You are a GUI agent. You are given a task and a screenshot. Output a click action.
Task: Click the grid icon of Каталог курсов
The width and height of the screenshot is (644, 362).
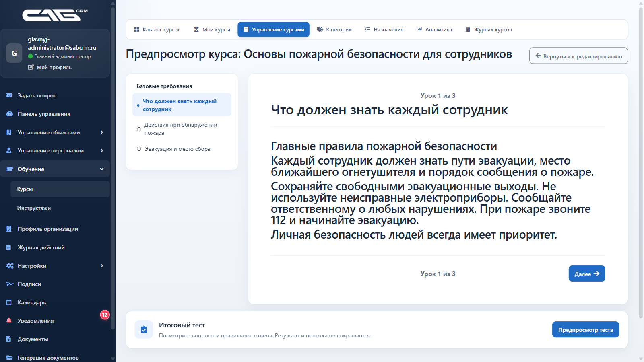136,29
